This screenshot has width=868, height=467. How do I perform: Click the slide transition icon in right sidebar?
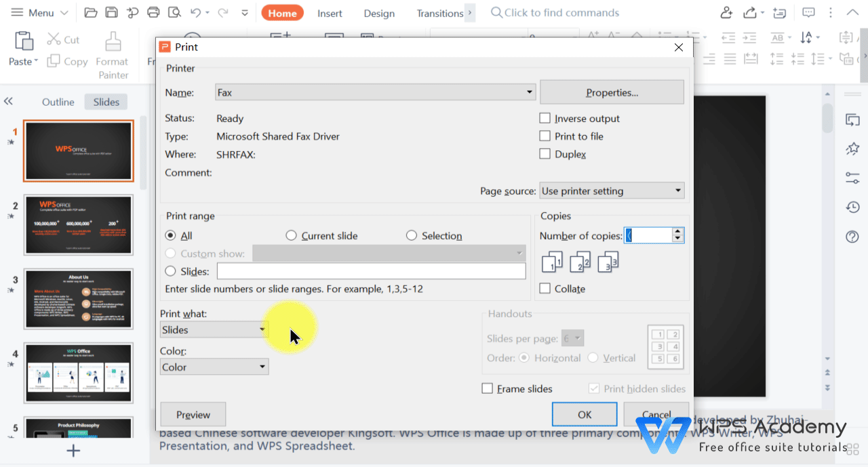pos(852,120)
